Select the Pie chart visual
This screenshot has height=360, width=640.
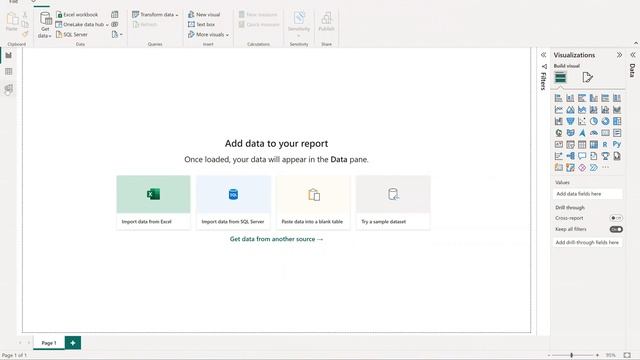593,121
